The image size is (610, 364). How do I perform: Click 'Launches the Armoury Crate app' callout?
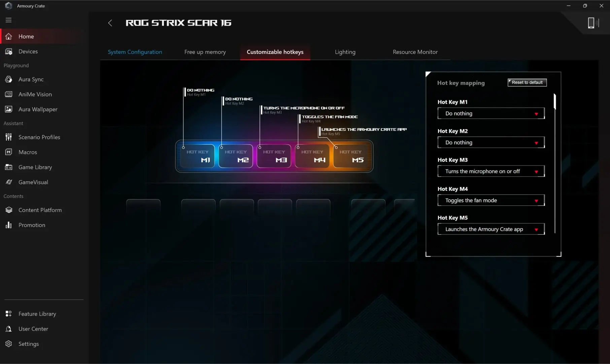(364, 129)
